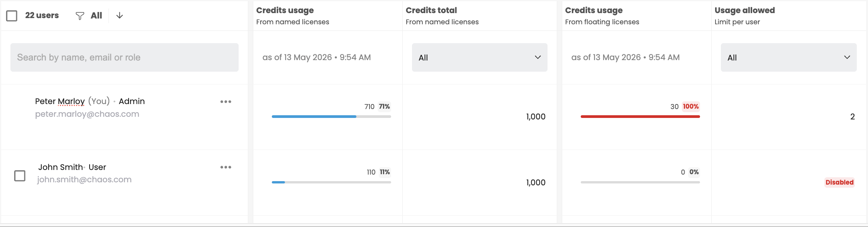Click John Smith's 11% usage bar
The height and width of the screenshot is (227, 868).
coord(331,182)
